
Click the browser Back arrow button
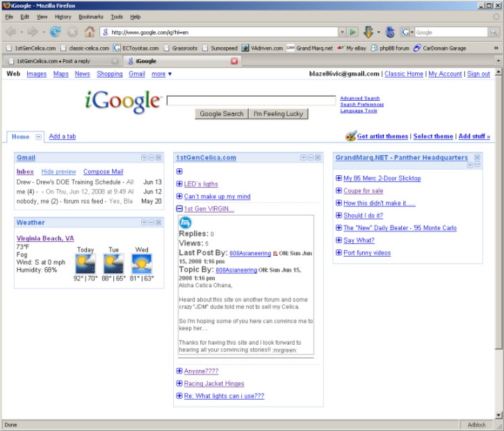tap(10, 32)
